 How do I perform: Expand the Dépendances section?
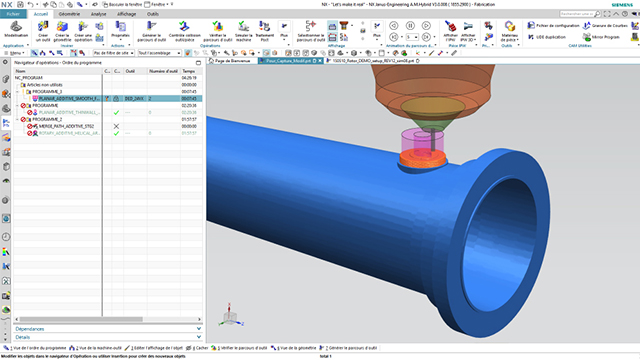[x=108, y=329]
